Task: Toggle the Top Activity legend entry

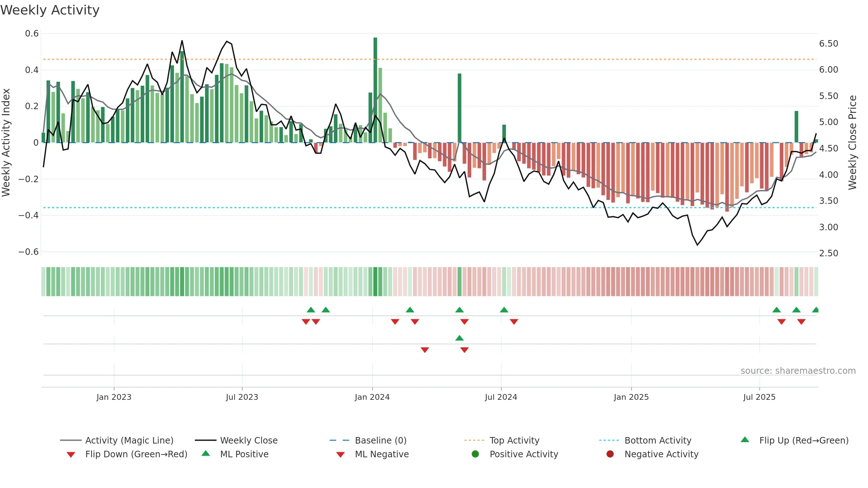Action: click(x=502, y=440)
